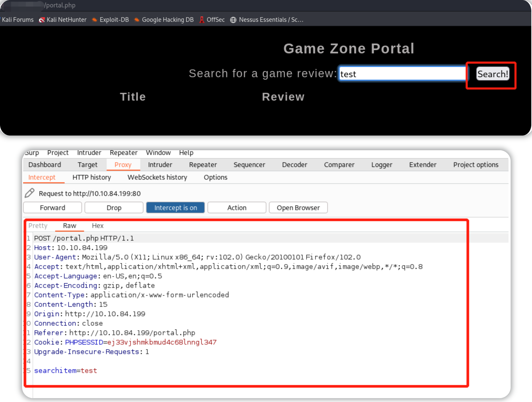Click the Host header line
The height and width of the screenshot is (402, 532).
coord(71,248)
